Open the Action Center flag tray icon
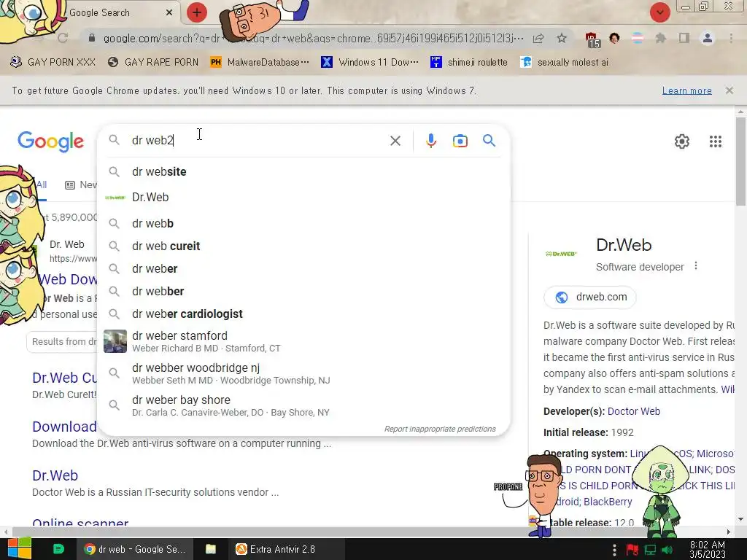Screen dimensions: 747x560 (632, 550)
